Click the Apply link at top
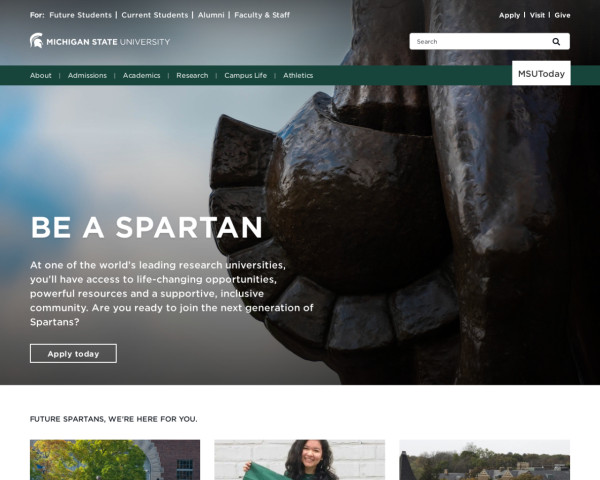 [509, 15]
